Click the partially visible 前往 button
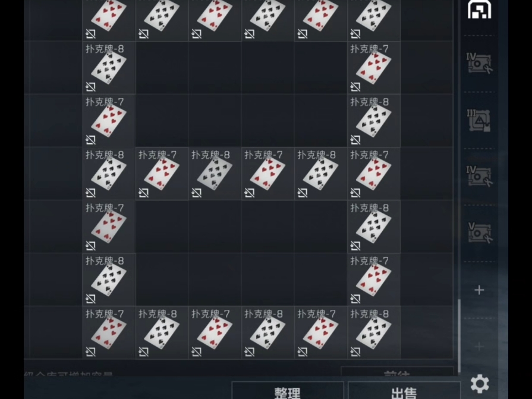 click(x=397, y=371)
